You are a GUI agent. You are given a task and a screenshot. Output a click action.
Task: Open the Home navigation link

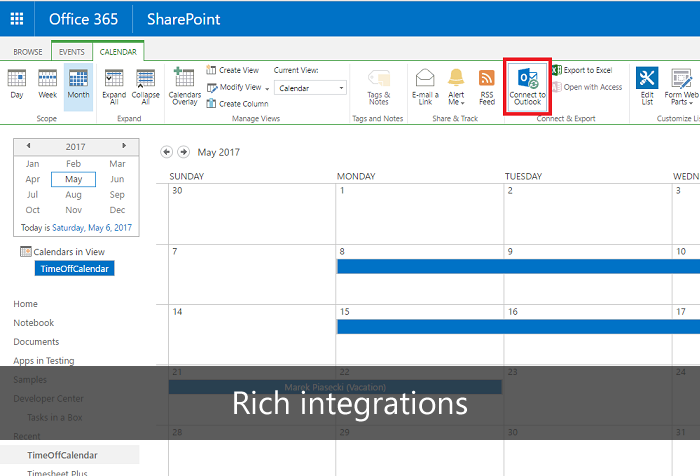pos(25,304)
